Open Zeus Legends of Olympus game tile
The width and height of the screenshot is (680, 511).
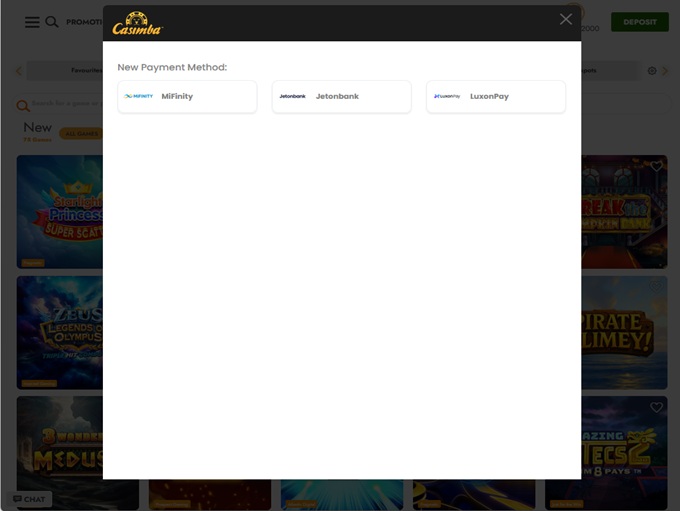click(x=60, y=332)
